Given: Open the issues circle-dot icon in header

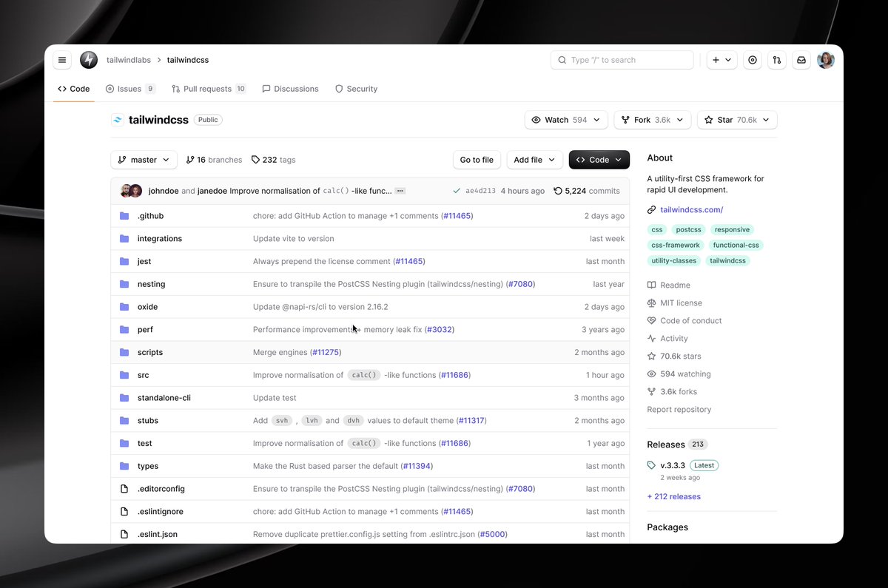Looking at the screenshot, I should click(x=753, y=60).
